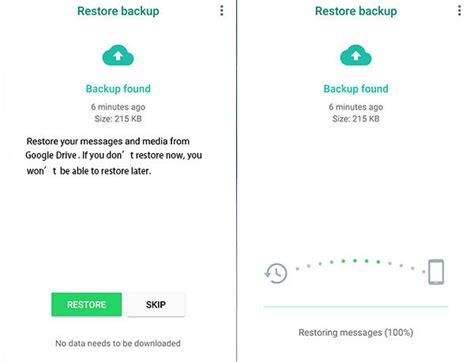Click the right 'Backup found' heading
This screenshot has width=474, height=362.
356,89
